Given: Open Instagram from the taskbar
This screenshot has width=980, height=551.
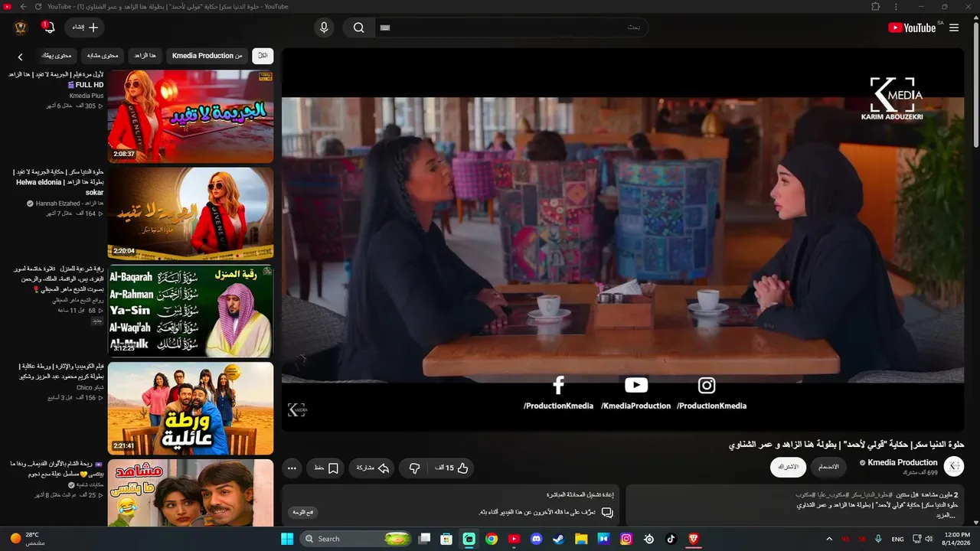Looking at the screenshot, I should click(626, 539).
